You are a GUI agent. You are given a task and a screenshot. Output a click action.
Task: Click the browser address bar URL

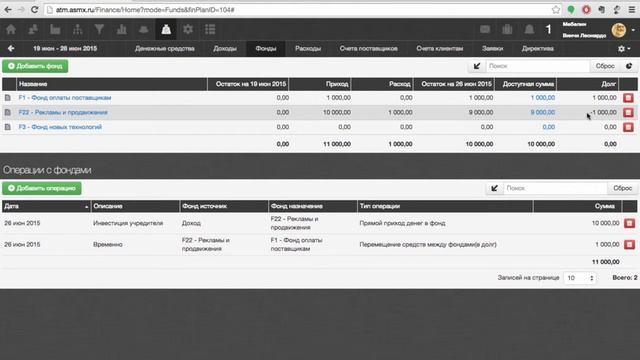click(145, 9)
